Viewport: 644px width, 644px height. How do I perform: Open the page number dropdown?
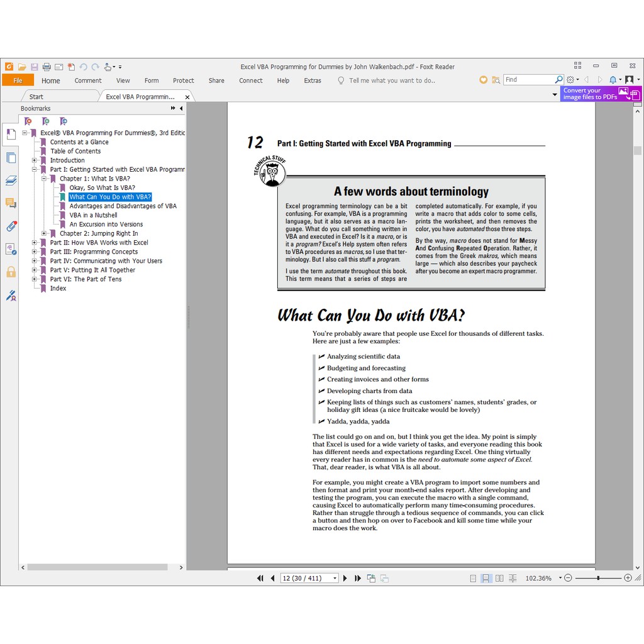pos(335,578)
